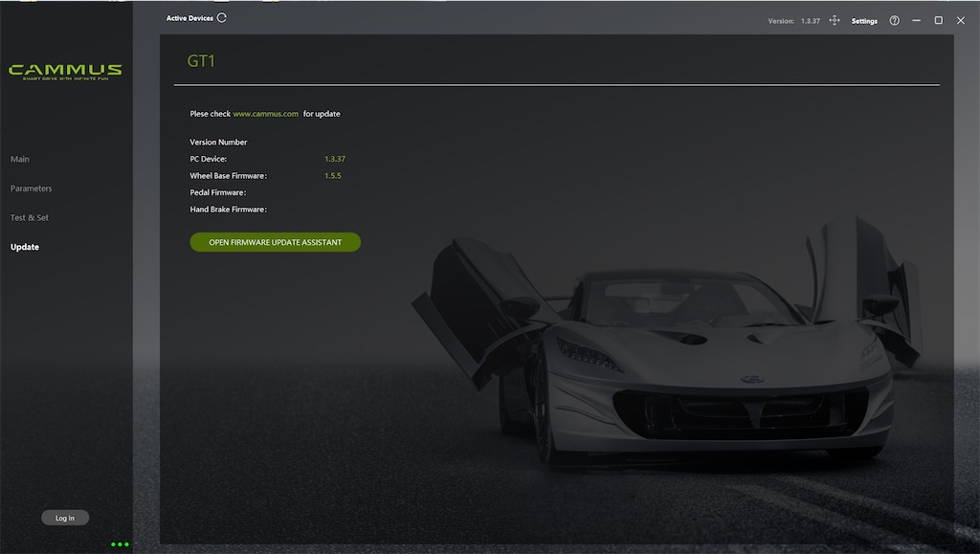Click the PC Device version 1.3.37 value
This screenshot has height=554, width=980.
335,159
